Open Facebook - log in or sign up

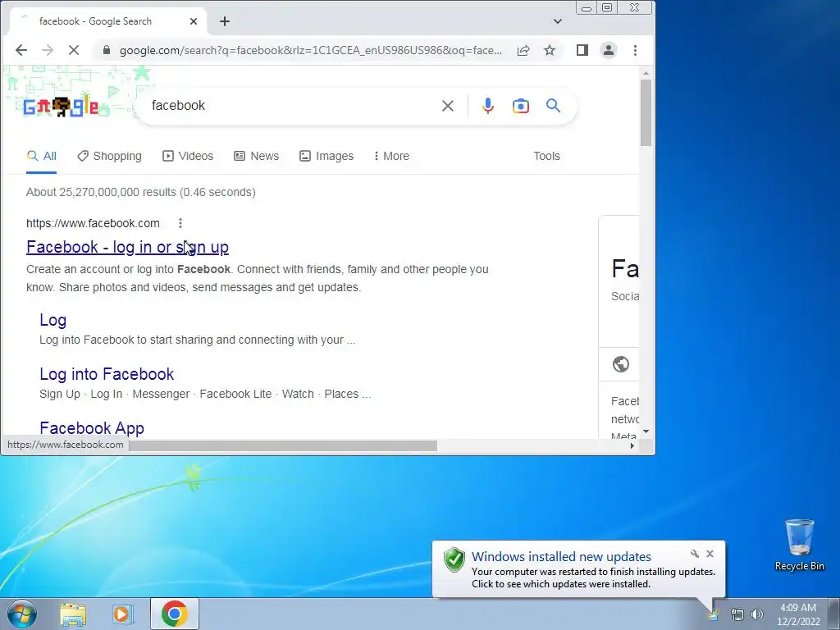[127, 247]
